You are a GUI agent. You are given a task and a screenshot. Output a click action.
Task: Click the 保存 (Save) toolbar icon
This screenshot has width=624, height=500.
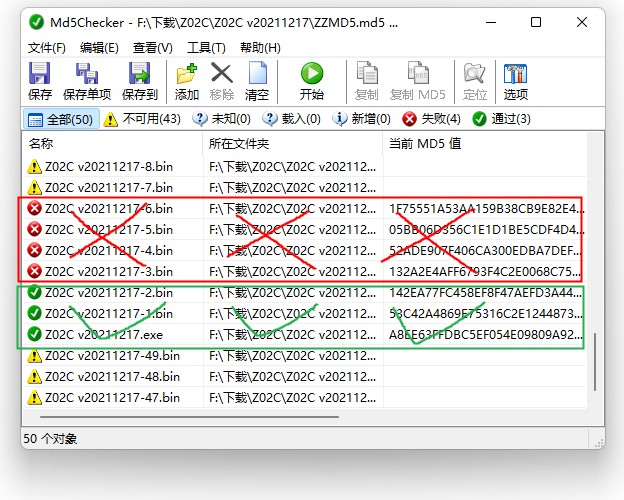40,80
